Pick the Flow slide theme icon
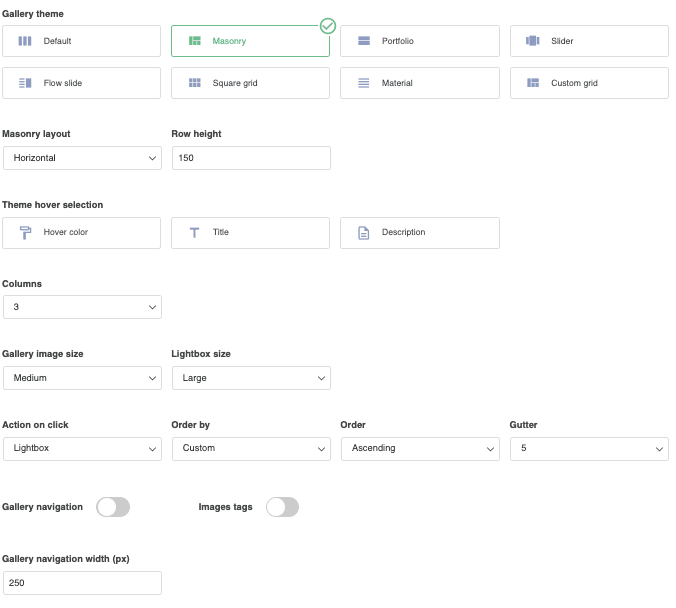676x608 pixels. pyautogui.click(x=25, y=83)
